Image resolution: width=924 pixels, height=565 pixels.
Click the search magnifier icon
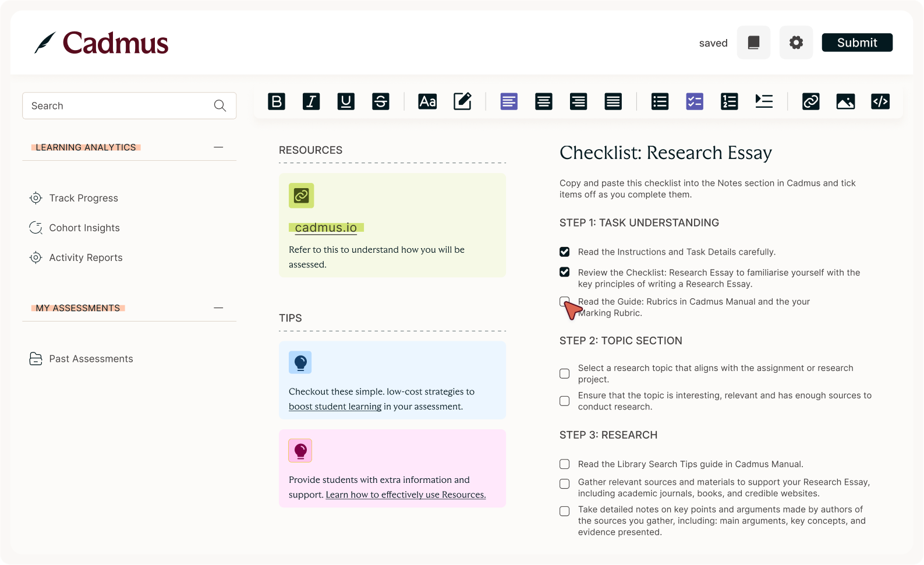(x=220, y=105)
